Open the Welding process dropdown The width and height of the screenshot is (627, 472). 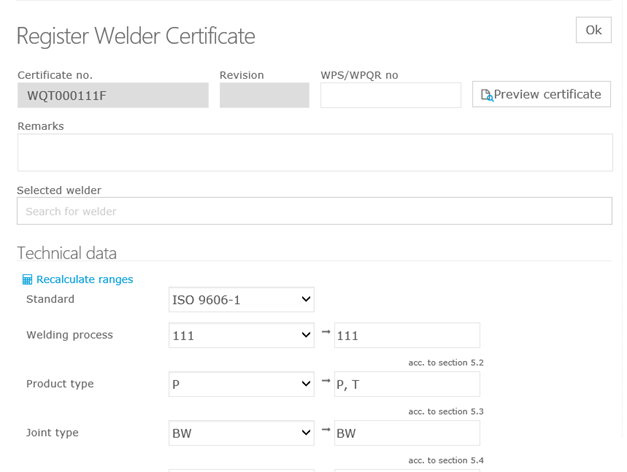click(241, 335)
